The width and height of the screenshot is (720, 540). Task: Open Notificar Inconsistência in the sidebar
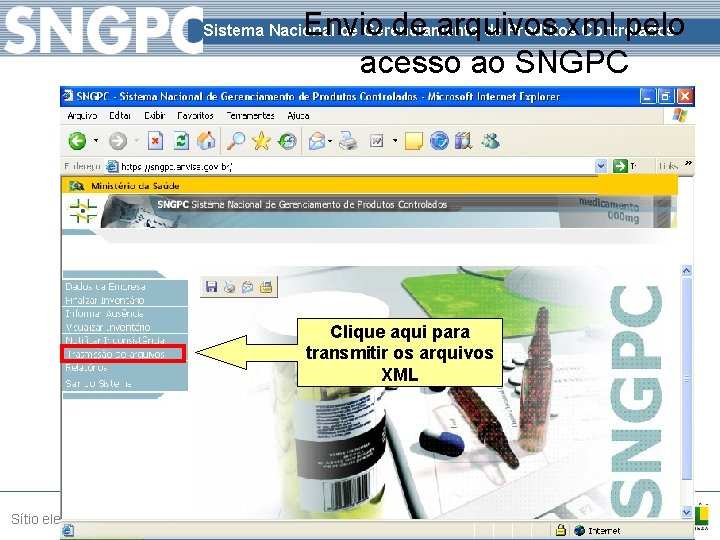[x=115, y=340]
